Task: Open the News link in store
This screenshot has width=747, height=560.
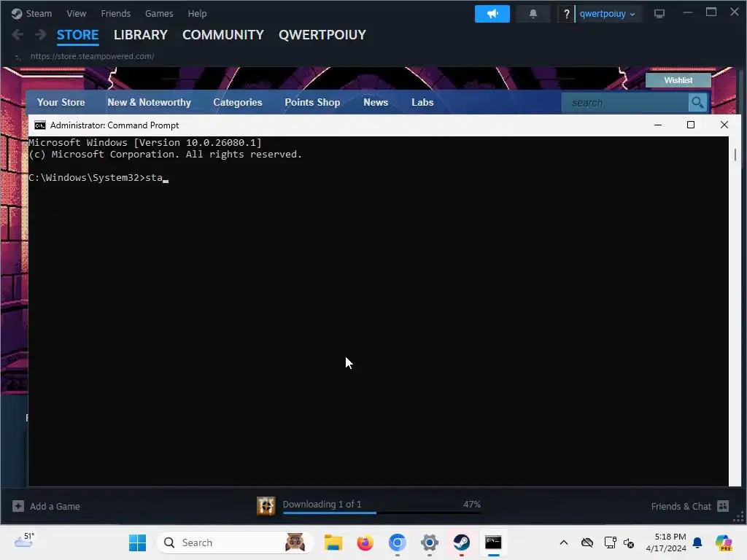Action: point(376,102)
